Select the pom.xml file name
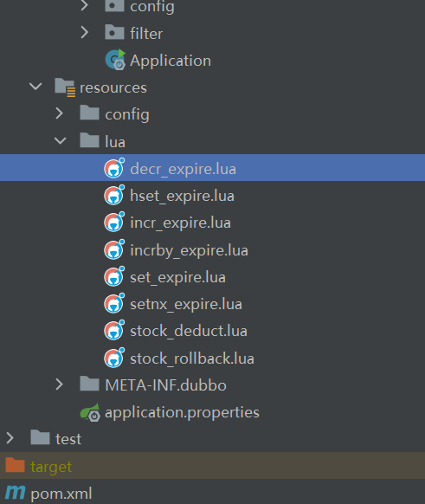The width and height of the screenshot is (425, 504). [x=61, y=494]
